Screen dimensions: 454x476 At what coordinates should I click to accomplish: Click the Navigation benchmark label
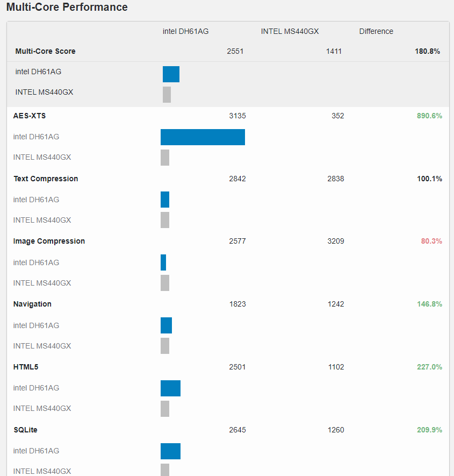tap(32, 304)
